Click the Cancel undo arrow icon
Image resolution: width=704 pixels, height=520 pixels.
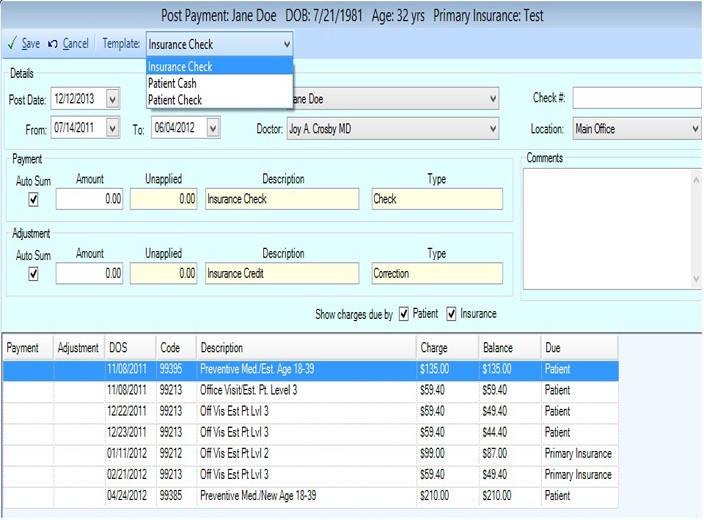tap(53, 44)
